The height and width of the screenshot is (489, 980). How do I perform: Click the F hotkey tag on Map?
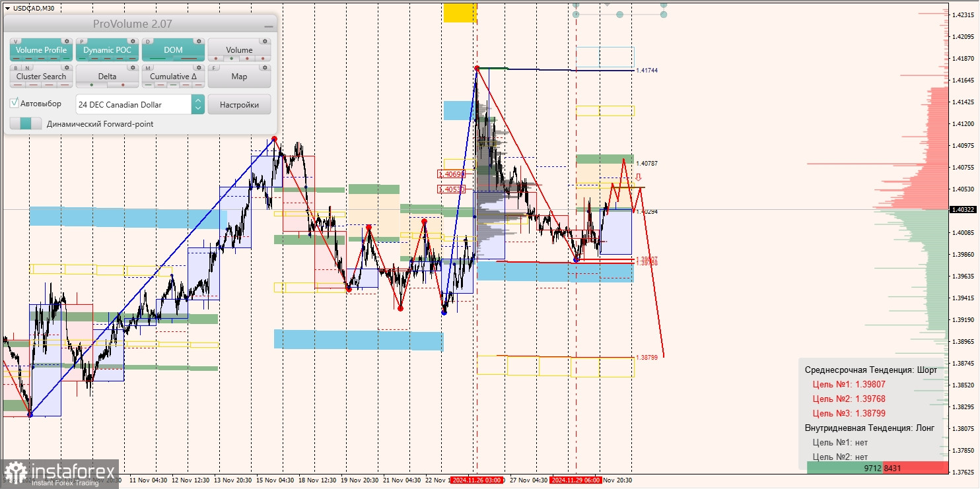coord(213,68)
